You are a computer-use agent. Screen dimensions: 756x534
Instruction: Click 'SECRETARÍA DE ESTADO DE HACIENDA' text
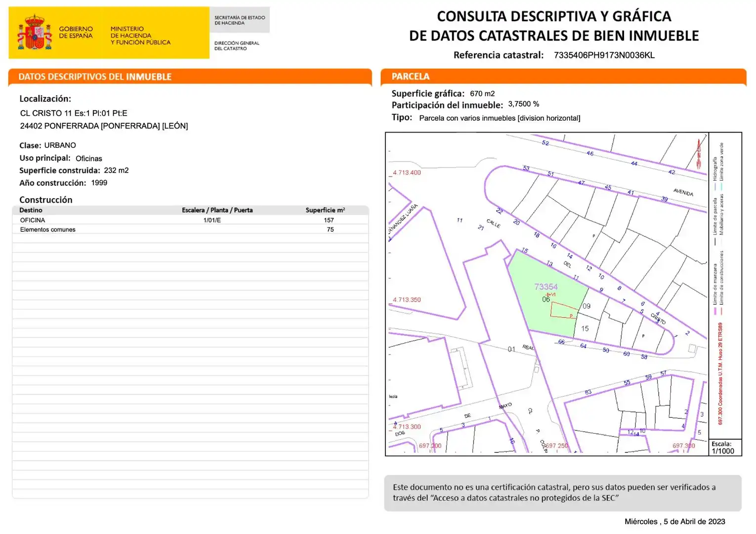coord(240,20)
